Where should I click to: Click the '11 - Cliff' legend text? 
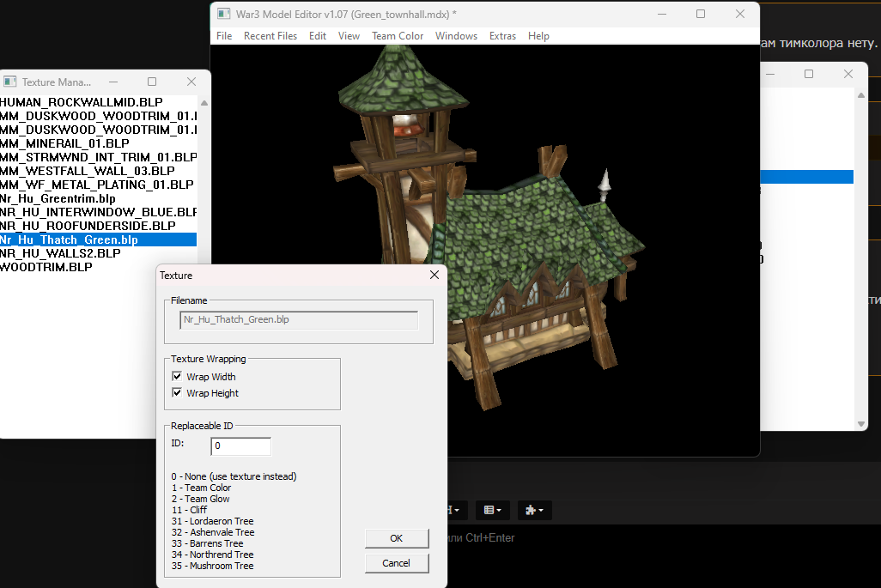190,510
